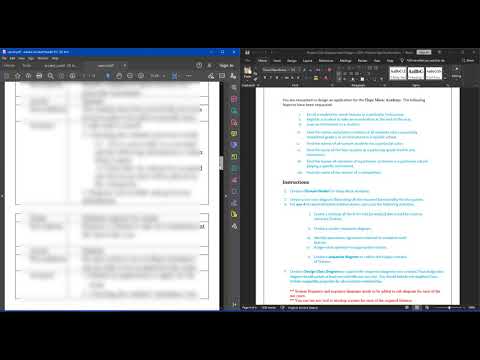Screen dimensions: 480x360
Task: Switch to the Layout tab in Word
Action: 307,61
